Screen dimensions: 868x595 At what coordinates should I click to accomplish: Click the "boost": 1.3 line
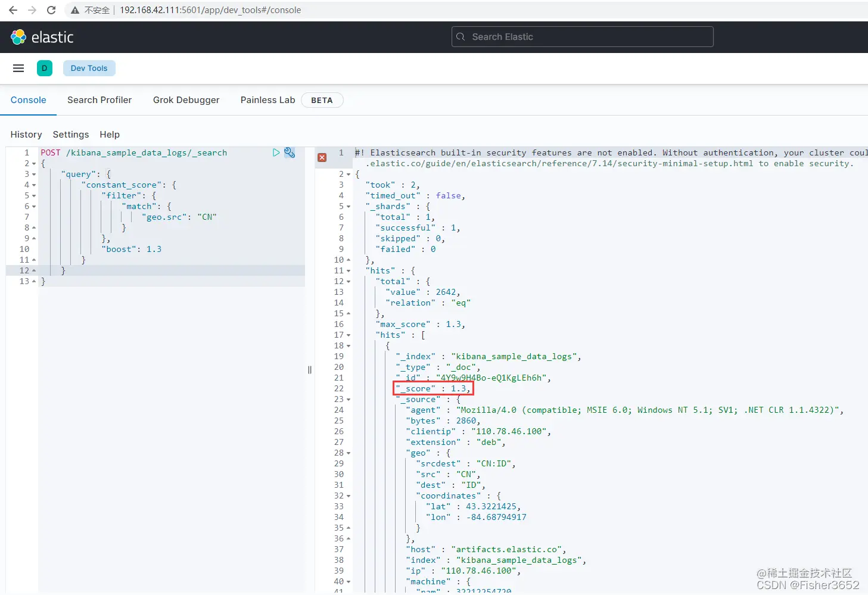(x=132, y=249)
